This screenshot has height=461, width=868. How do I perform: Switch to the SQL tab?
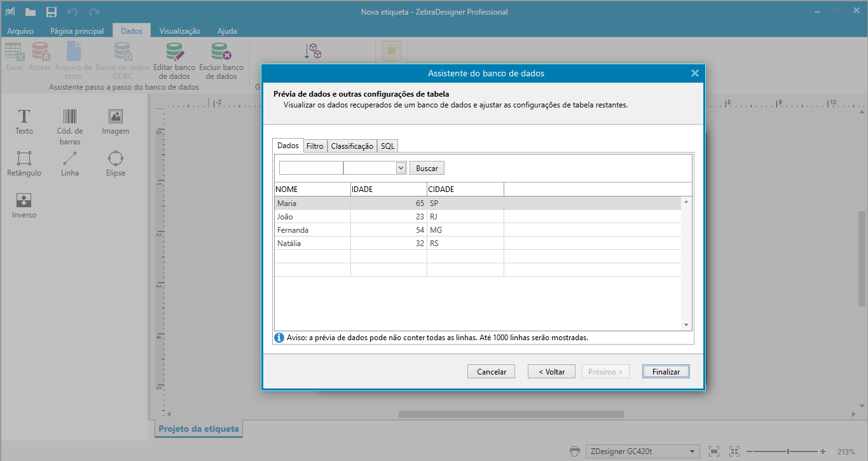pyautogui.click(x=389, y=146)
